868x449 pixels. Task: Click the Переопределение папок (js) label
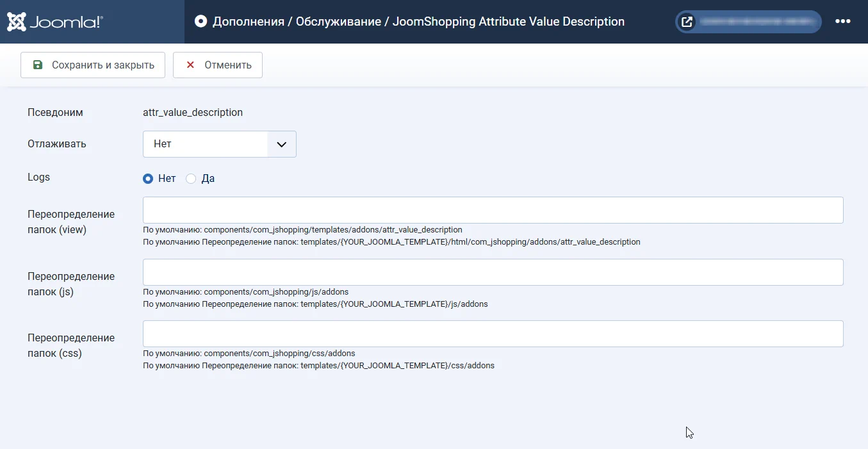71,284
